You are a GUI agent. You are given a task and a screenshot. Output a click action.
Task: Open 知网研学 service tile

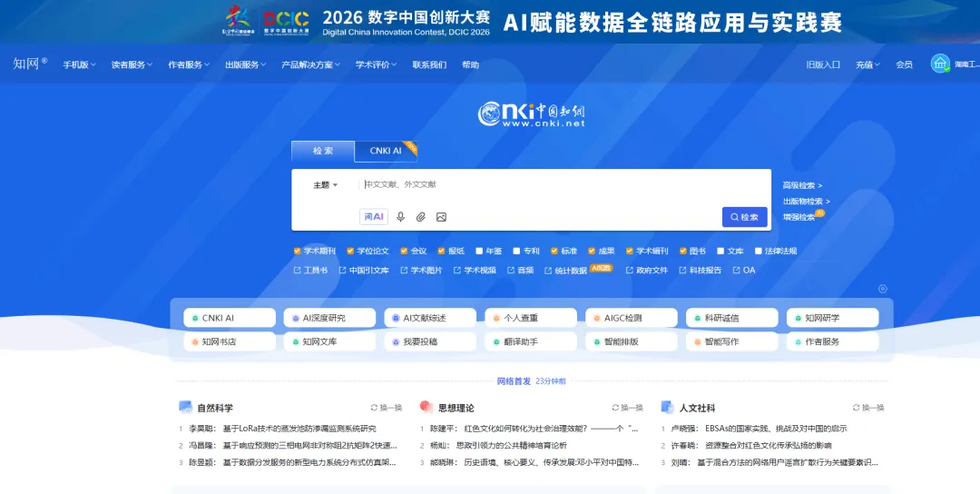(x=832, y=318)
